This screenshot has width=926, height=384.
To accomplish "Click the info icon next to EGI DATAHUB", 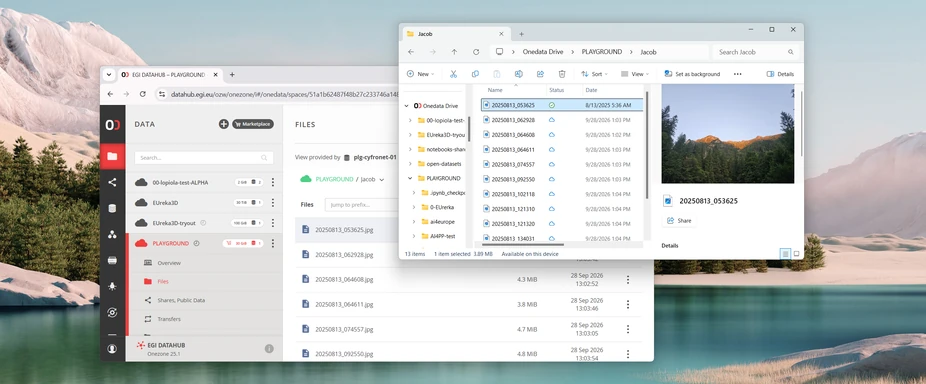I will [x=269, y=349].
